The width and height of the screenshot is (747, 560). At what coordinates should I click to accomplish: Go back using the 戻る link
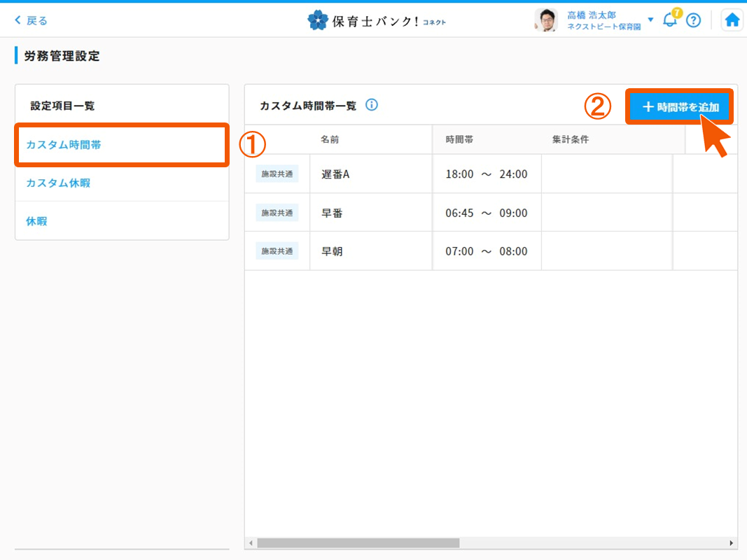click(x=32, y=20)
